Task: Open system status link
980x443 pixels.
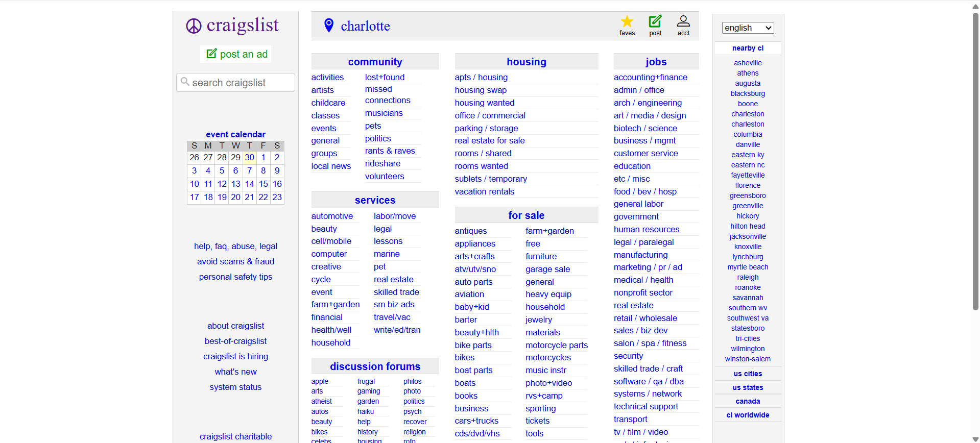Action: tap(235, 387)
